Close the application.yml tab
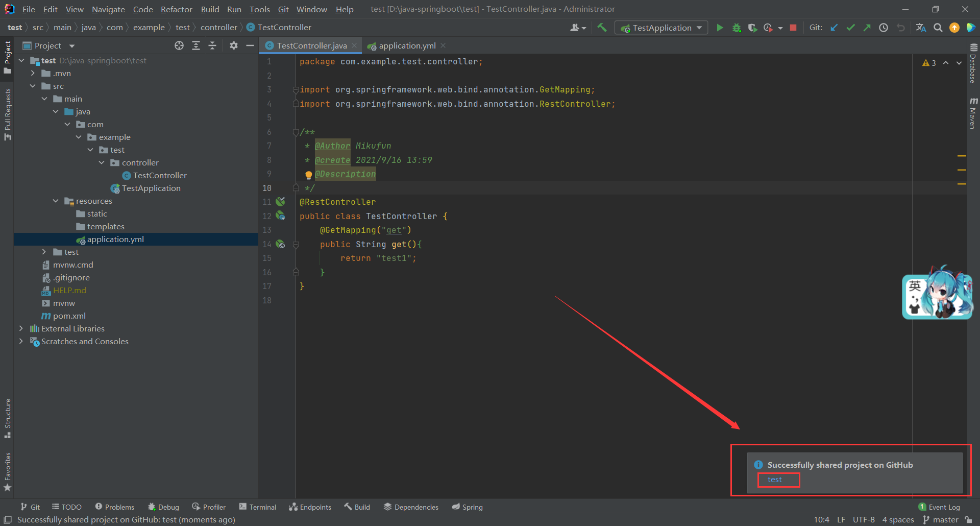Screen dimensions: 980x526 tap(443, 45)
